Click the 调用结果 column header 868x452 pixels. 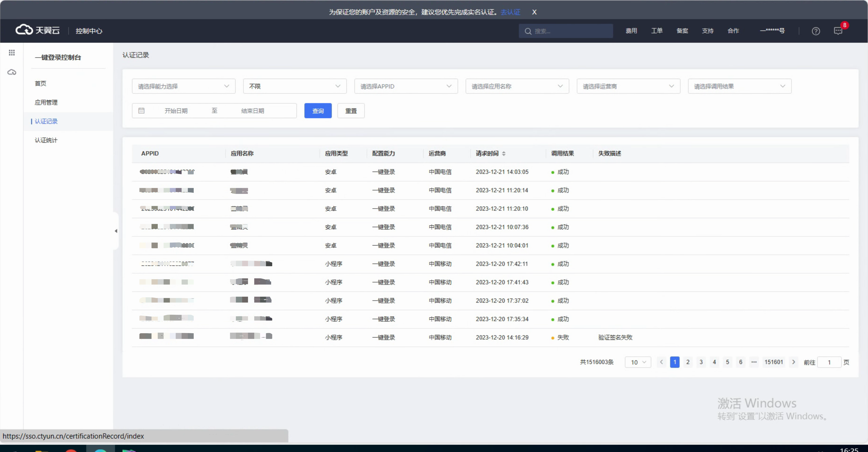click(562, 153)
